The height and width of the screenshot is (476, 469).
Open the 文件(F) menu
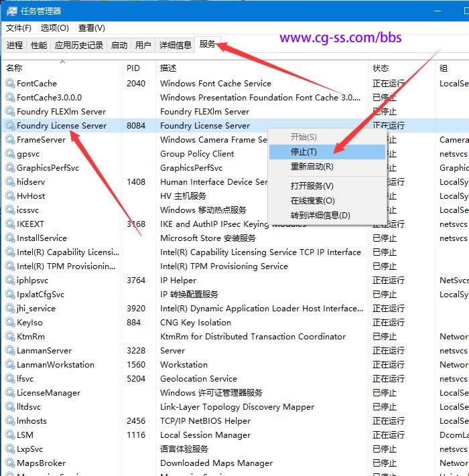[x=19, y=28]
